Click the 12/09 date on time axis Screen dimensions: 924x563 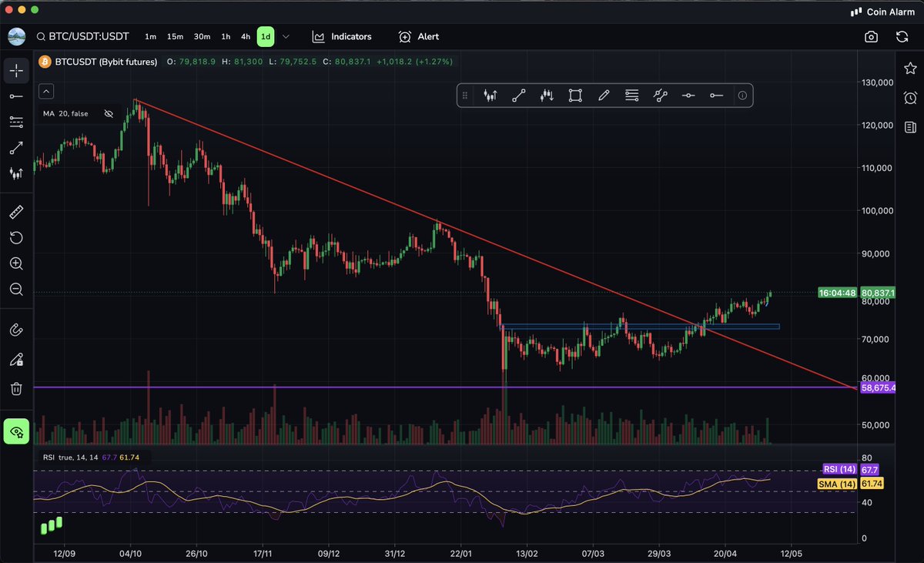click(65, 553)
